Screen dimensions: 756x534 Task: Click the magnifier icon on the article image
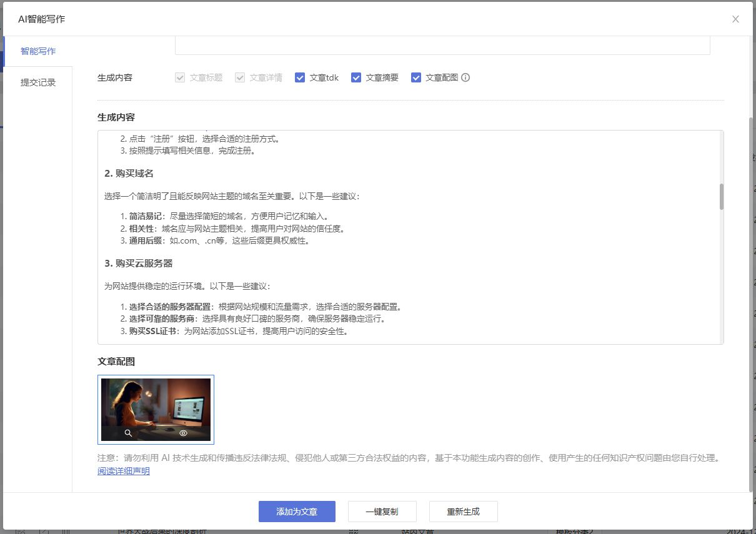(x=128, y=433)
